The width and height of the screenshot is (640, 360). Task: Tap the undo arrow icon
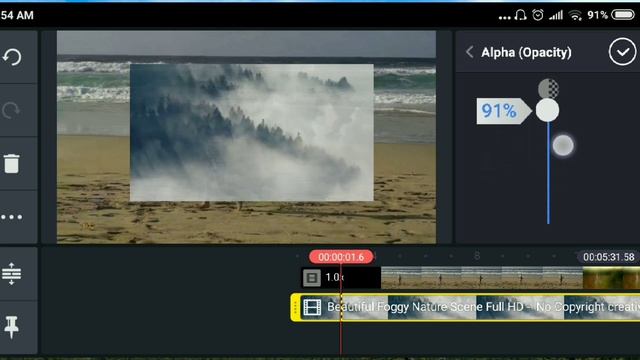12,57
